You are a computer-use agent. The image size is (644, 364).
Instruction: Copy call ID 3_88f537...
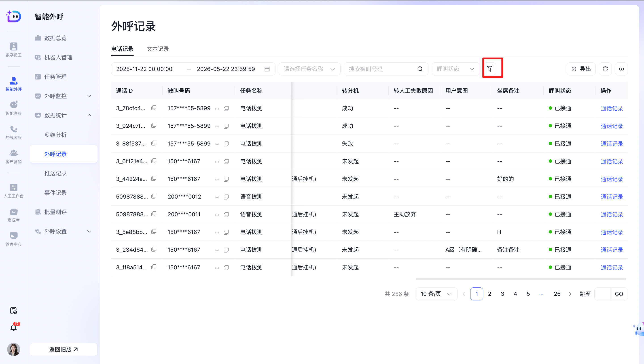click(154, 143)
